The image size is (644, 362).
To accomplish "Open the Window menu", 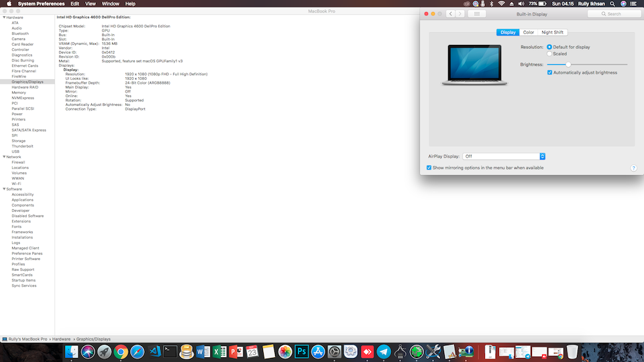I will pos(111,4).
